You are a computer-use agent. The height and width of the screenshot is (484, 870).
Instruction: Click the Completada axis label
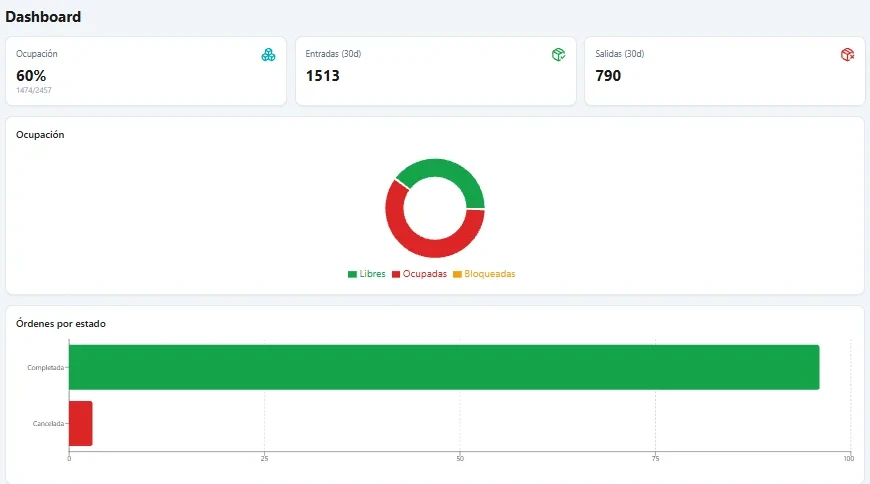45,367
